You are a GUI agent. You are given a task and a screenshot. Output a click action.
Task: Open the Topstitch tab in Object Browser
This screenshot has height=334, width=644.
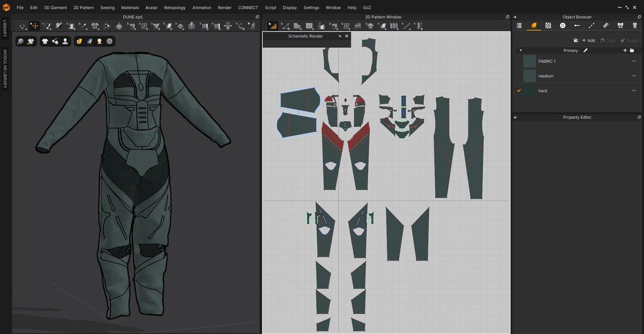point(591,25)
